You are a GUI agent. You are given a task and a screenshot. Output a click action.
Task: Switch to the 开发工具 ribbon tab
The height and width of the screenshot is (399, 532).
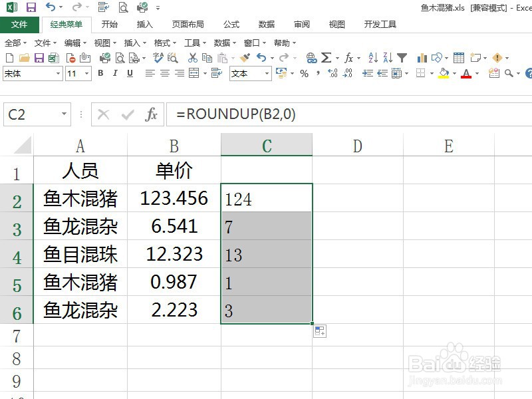coord(380,25)
